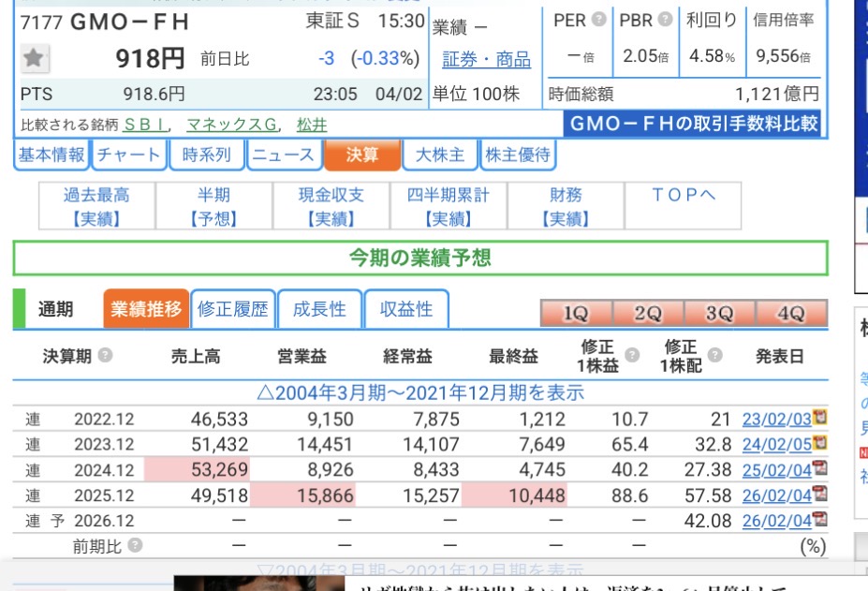
Task: Expand earlier periods via △2004年3月期〜2021年12月期を表示
Action: [420, 392]
